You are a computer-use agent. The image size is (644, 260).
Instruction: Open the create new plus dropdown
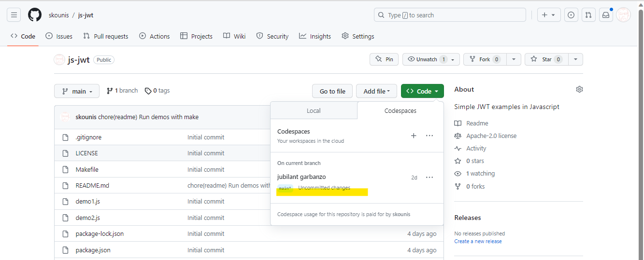(549, 15)
